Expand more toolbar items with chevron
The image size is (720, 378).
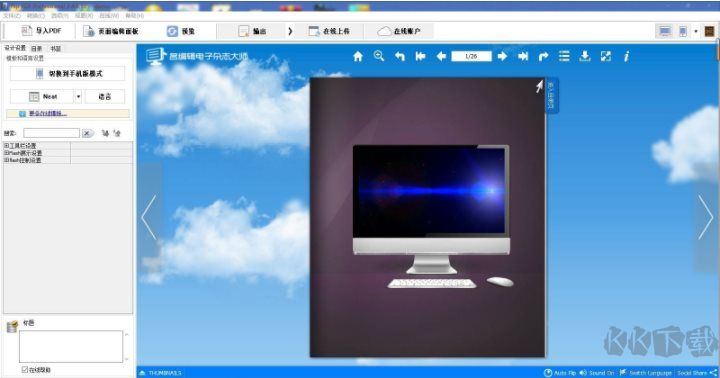pos(290,31)
